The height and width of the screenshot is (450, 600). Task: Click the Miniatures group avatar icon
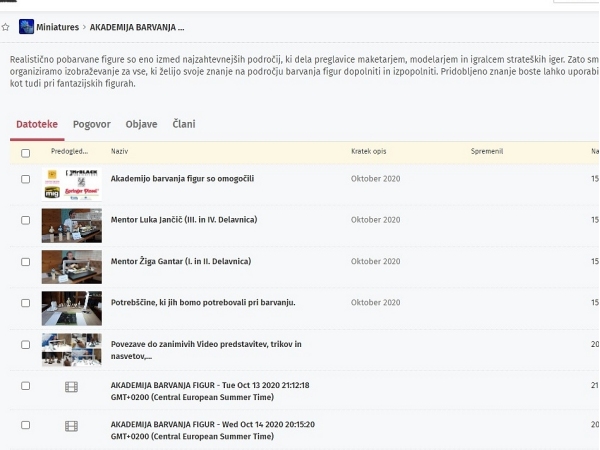click(26, 27)
